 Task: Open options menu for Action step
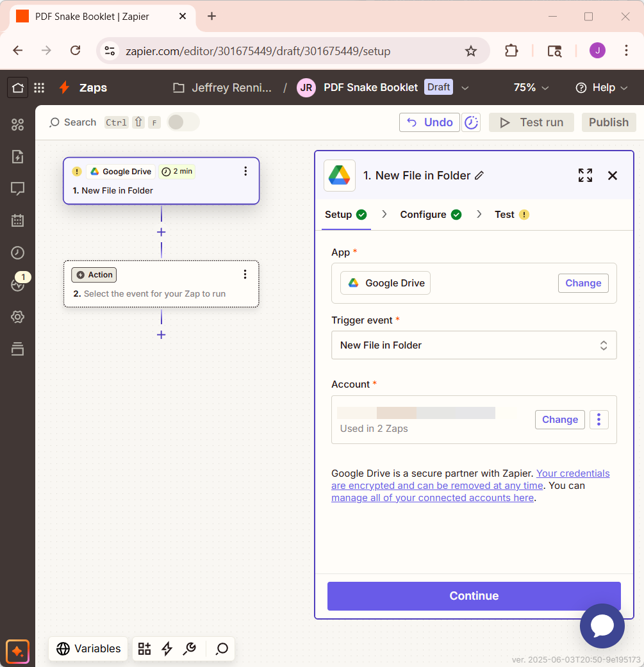pyautogui.click(x=245, y=274)
